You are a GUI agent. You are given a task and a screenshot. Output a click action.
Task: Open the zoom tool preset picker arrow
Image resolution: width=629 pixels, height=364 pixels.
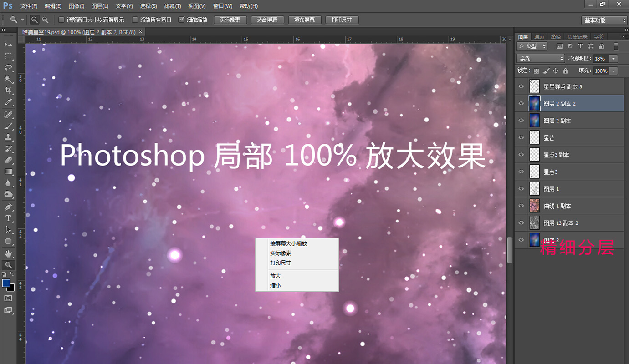point(22,20)
